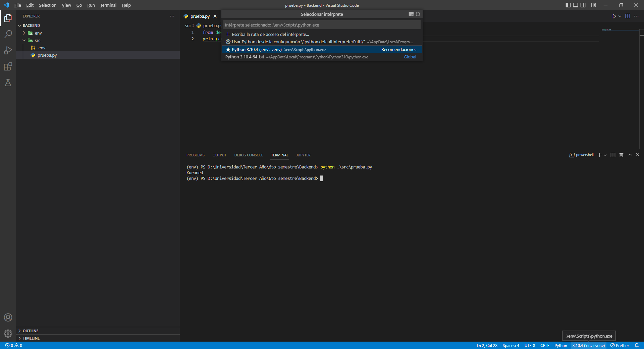This screenshot has width=644, height=349.
Task: Open the new terminal launch profile dropdown
Action: pyautogui.click(x=605, y=155)
